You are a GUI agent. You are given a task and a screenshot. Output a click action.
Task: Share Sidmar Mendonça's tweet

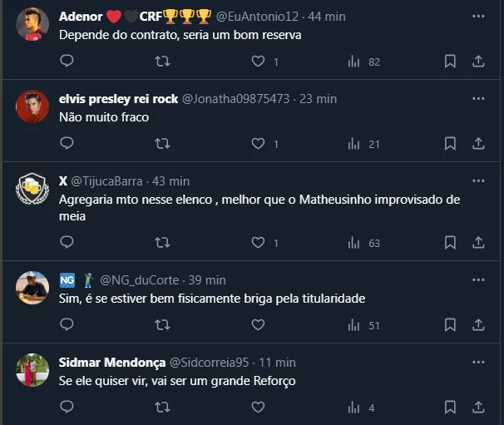pyautogui.click(x=478, y=408)
